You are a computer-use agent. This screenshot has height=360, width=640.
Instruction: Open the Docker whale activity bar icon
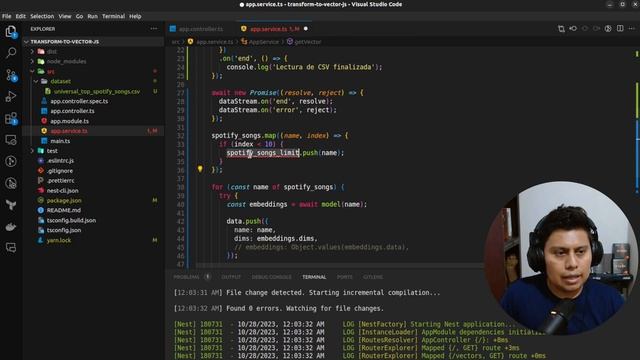[x=11, y=227]
